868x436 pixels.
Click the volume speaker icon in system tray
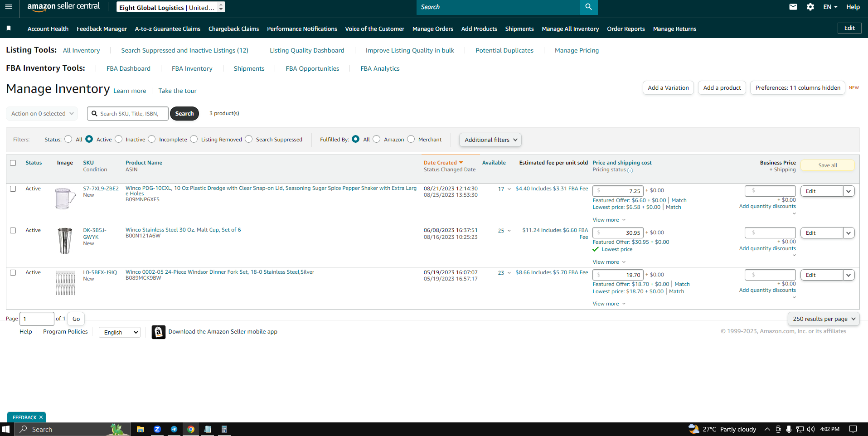pyautogui.click(x=811, y=429)
